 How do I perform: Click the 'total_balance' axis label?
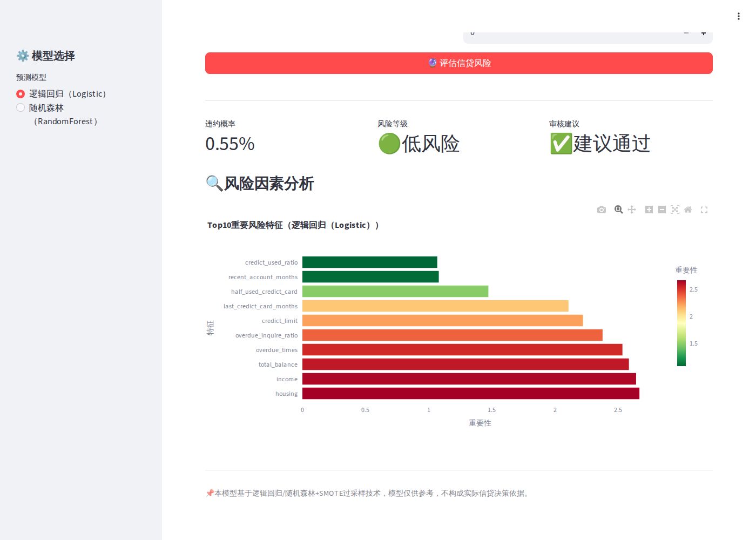(x=278, y=364)
